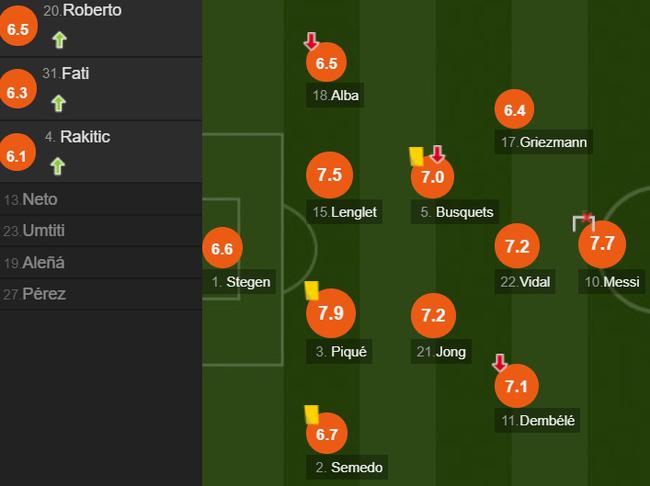This screenshot has height=486, width=650.
Task: Click Piqué's 7.9 rating circle
Action: (330, 314)
